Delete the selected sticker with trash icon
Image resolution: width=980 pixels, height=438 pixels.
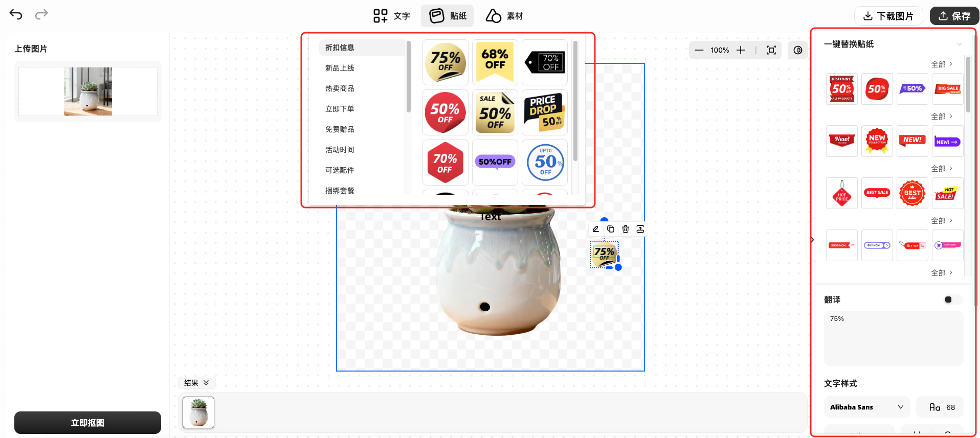click(x=625, y=229)
